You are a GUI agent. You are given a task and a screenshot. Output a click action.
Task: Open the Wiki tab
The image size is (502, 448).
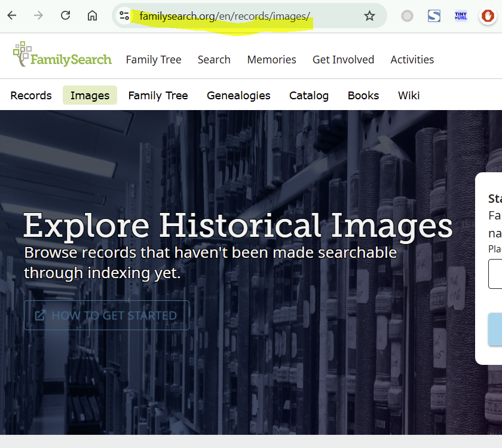(409, 96)
